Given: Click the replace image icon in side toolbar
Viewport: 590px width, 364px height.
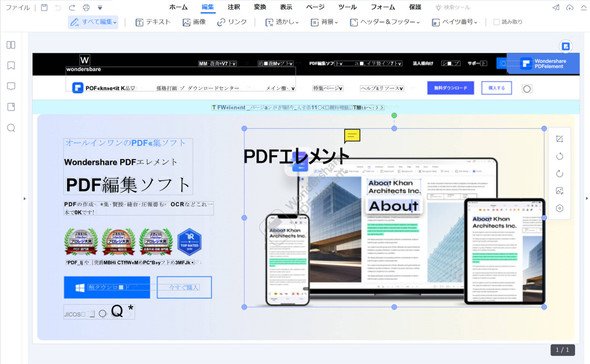Looking at the screenshot, I should [560, 191].
